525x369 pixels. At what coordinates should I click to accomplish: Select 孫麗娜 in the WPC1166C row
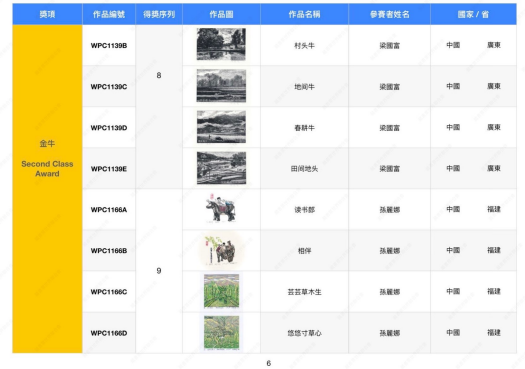[389, 292]
